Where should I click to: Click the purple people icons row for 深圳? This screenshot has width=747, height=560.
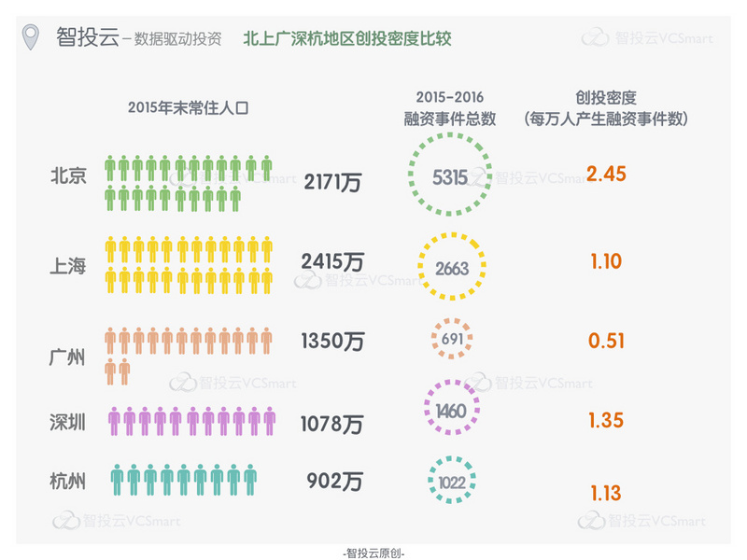point(192,422)
